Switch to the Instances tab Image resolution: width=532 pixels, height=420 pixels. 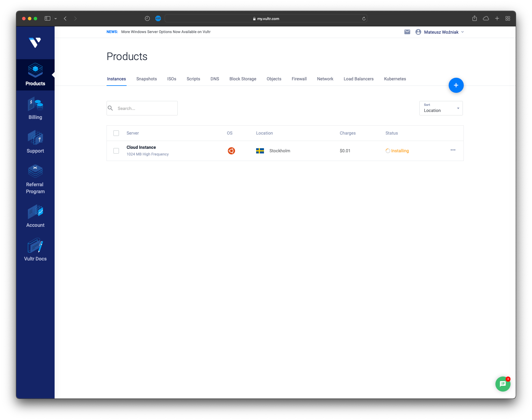click(x=116, y=79)
